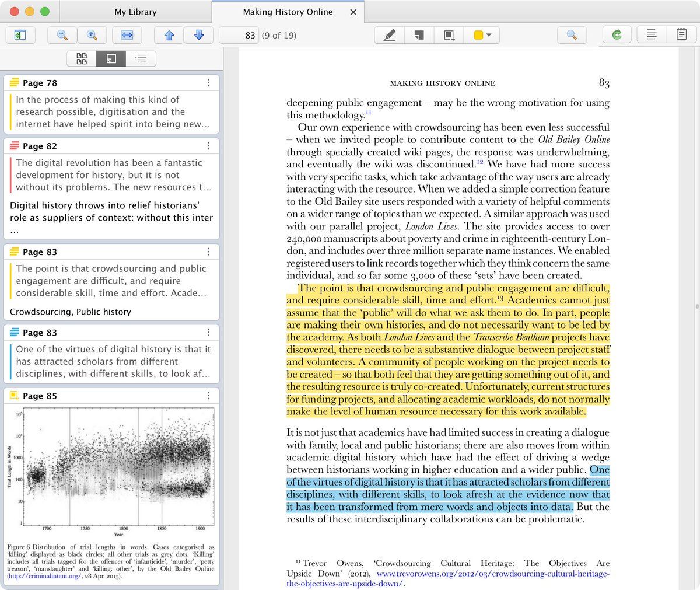
Task: Click the 'MAKING HISTORY ONLINE' page header
Action: point(443,83)
